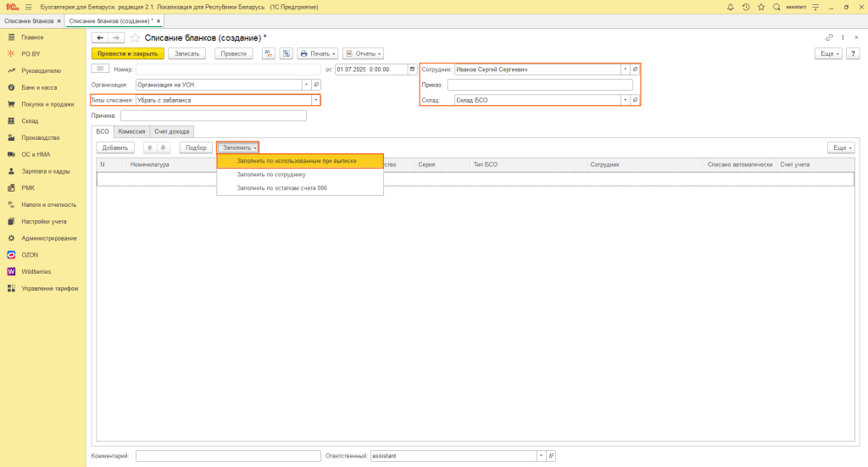868x467 pixels.
Task: Open Ответственный record with its open icon
Action: 551,456
